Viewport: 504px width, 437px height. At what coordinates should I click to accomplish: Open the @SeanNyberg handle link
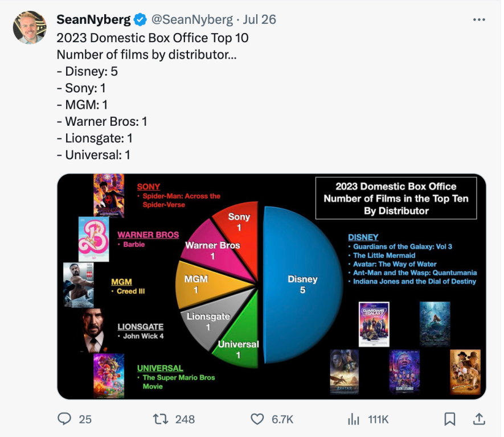click(192, 19)
